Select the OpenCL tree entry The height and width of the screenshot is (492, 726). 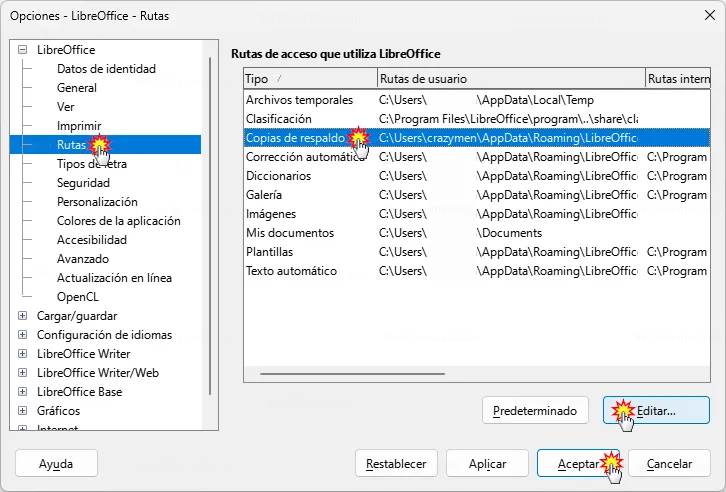click(x=78, y=297)
